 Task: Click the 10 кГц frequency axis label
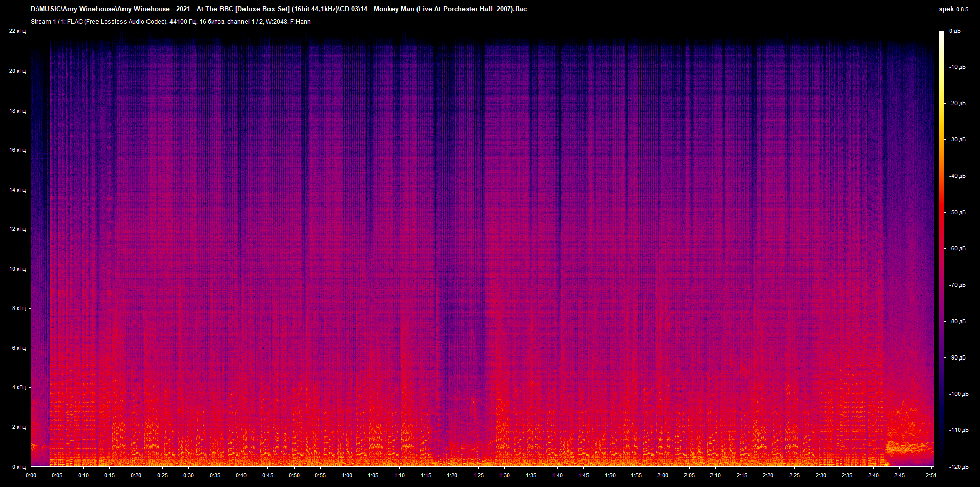click(17, 269)
